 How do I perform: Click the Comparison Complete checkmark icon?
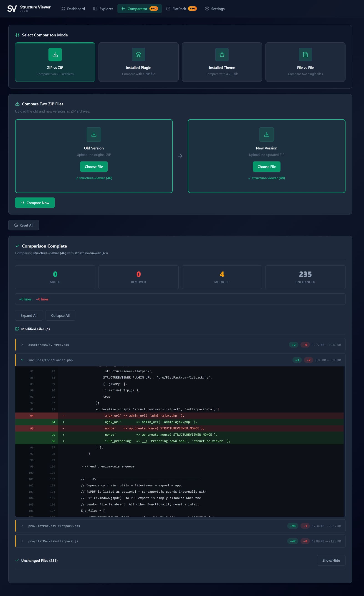pyautogui.click(x=17, y=246)
